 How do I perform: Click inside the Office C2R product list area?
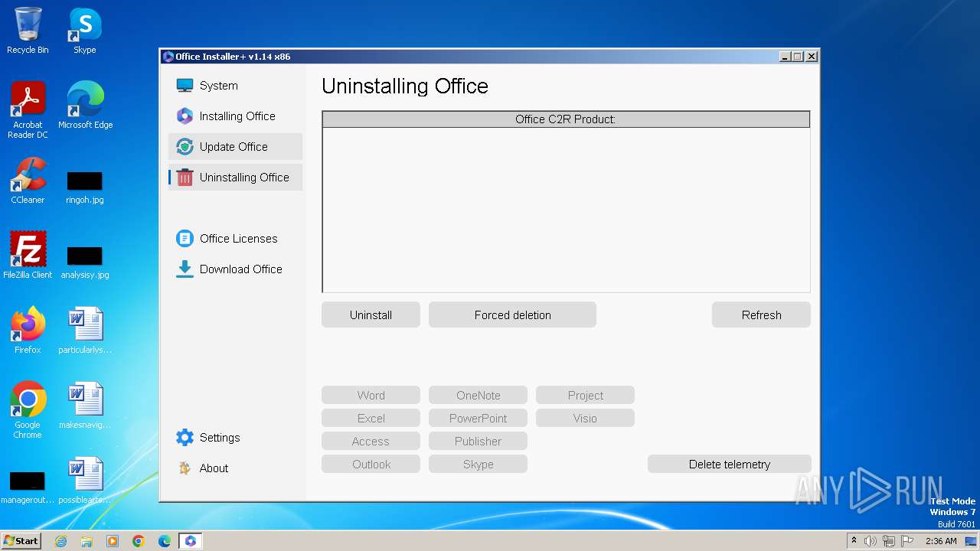point(566,209)
